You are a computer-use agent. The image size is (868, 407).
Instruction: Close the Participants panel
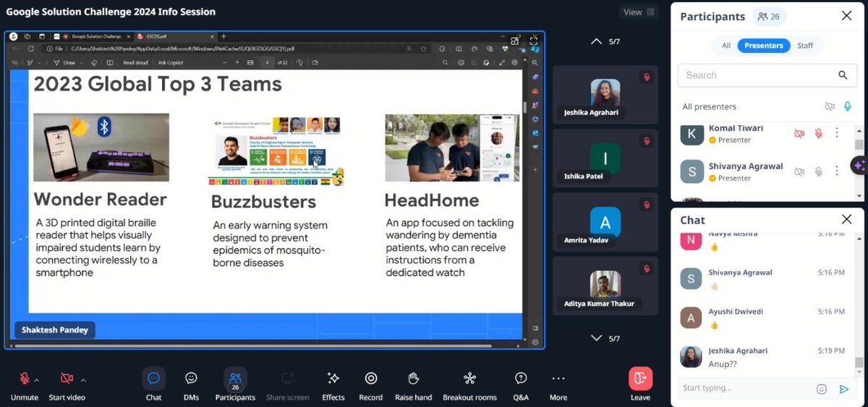point(846,16)
